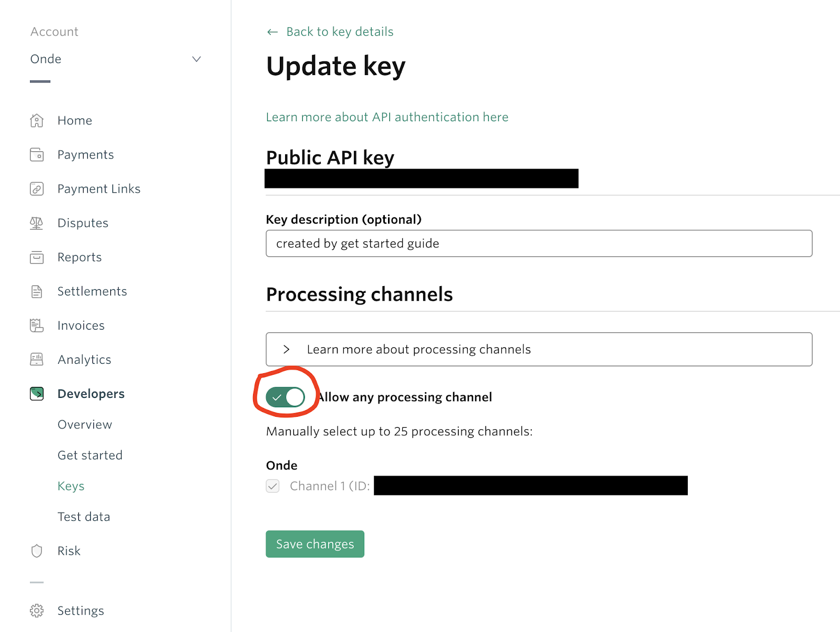Open the Keys submenu item
Image resolution: width=840 pixels, height=632 pixels.
tap(71, 486)
